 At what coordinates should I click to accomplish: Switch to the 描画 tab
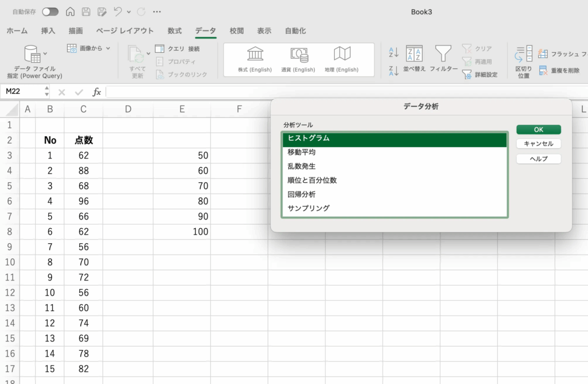pos(76,31)
